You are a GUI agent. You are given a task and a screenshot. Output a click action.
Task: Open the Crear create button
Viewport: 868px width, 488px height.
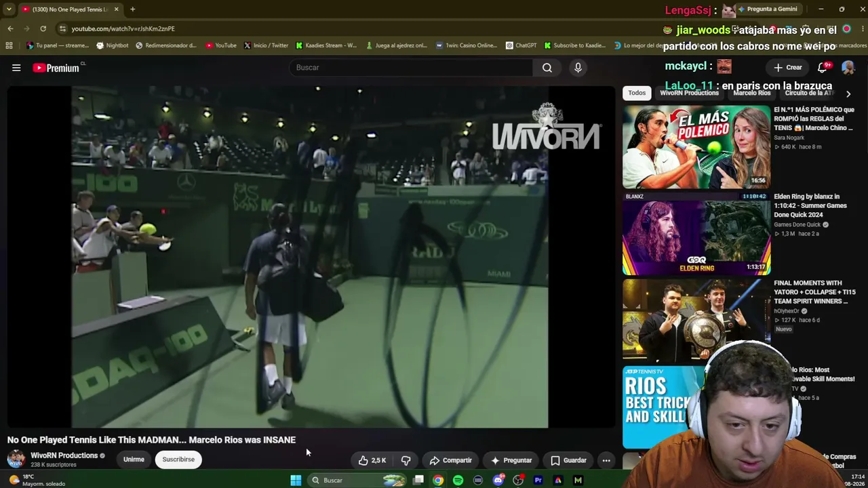pos(788,68)
